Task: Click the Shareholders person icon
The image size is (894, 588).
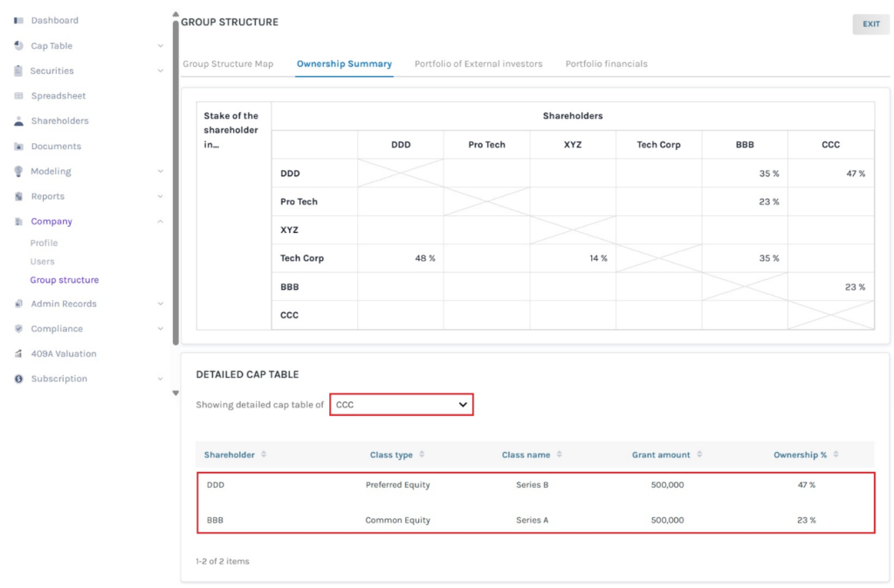Action: click(x=18, y=121)
